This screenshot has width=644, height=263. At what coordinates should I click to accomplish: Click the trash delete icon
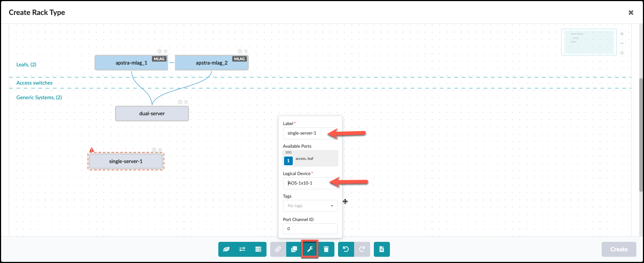[x=326, y=250]
